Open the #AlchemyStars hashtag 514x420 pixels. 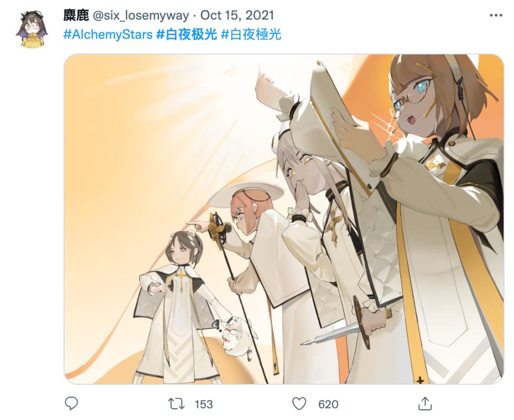coord(108,34)
